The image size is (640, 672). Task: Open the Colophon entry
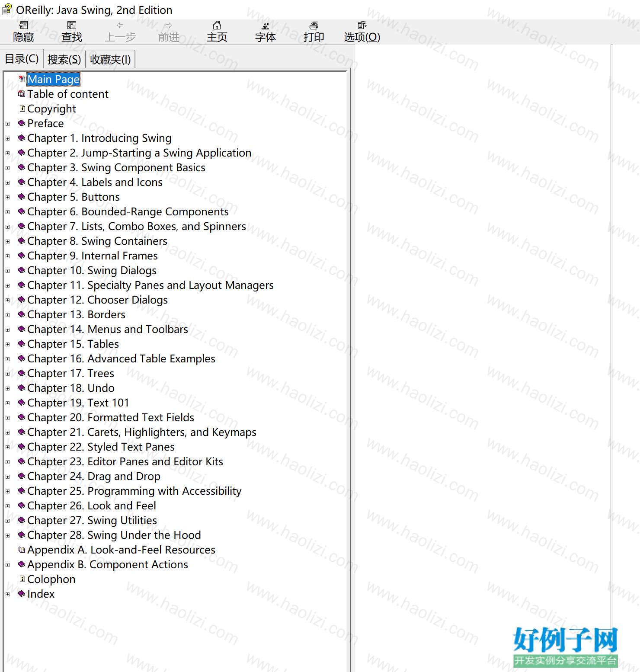(51, 579)
